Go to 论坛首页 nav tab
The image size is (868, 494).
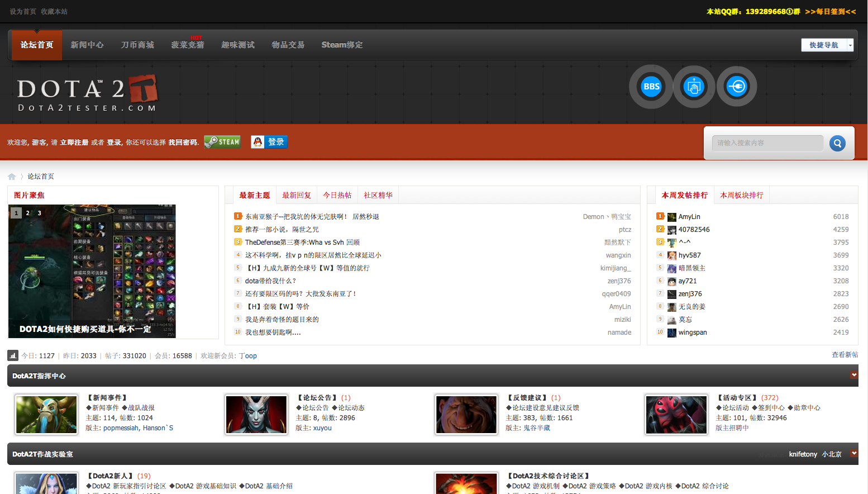pyautogui.click(x=37, y=45)
